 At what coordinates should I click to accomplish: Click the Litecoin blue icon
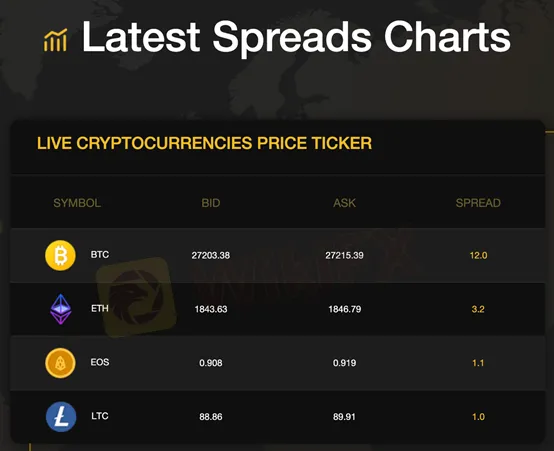pyautogui.click(x=61, y=417)
